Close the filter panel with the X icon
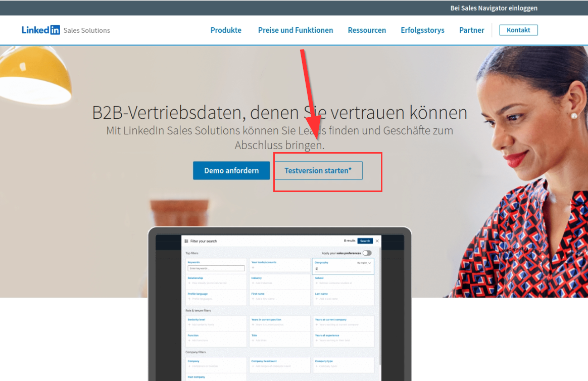Screen dimensions: 588x381 tap(377, 241)
